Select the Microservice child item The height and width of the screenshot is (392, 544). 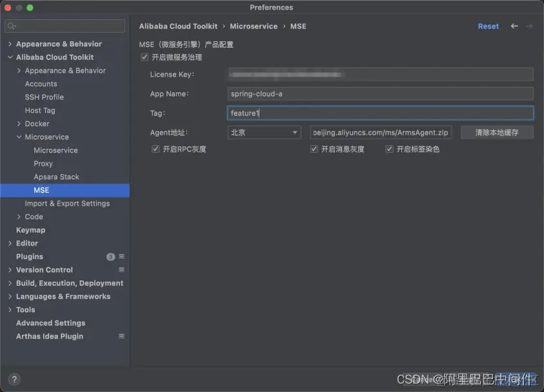pos(55,150)
